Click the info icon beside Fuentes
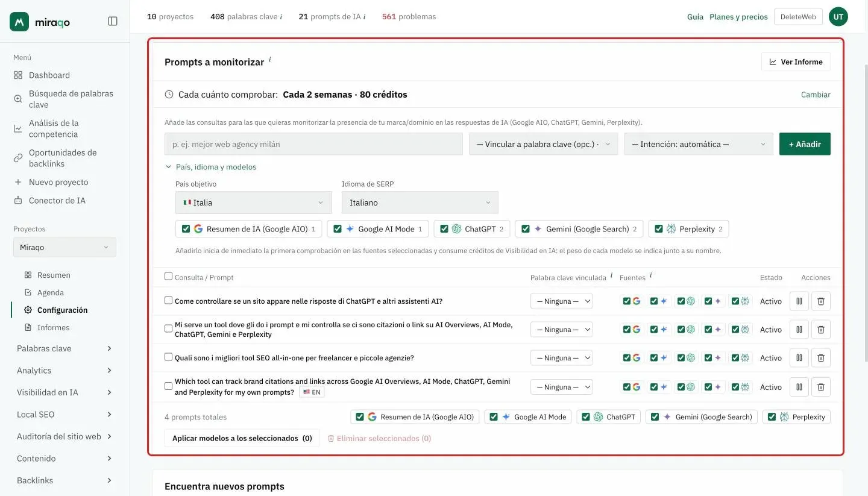 (x=650, y=275)
